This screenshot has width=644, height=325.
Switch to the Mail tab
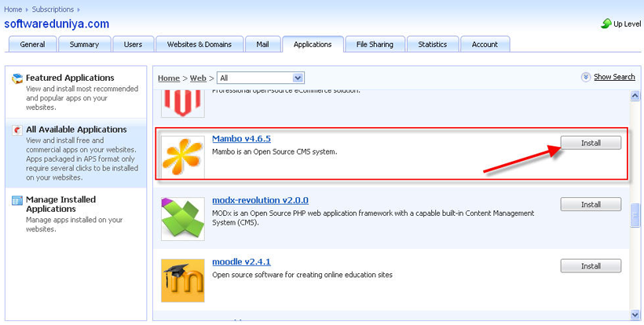[263, 44]
